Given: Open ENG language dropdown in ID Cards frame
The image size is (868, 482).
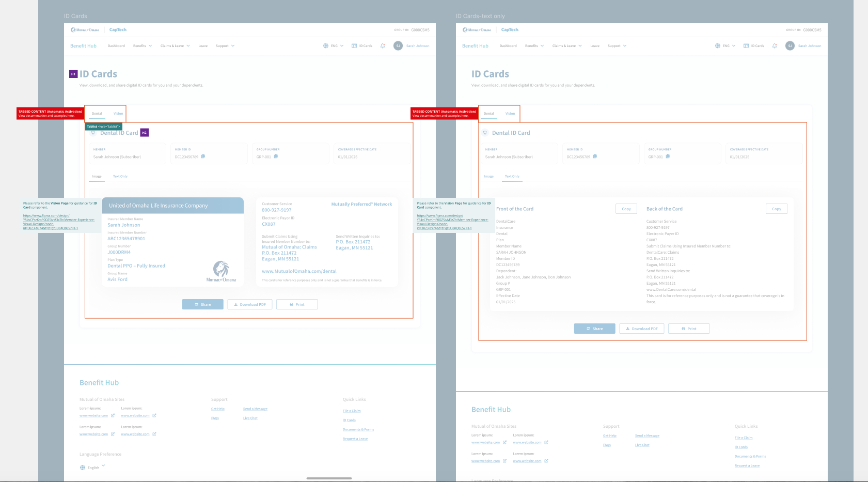Looking at the screenshot, I should click(x=337, y=46).
